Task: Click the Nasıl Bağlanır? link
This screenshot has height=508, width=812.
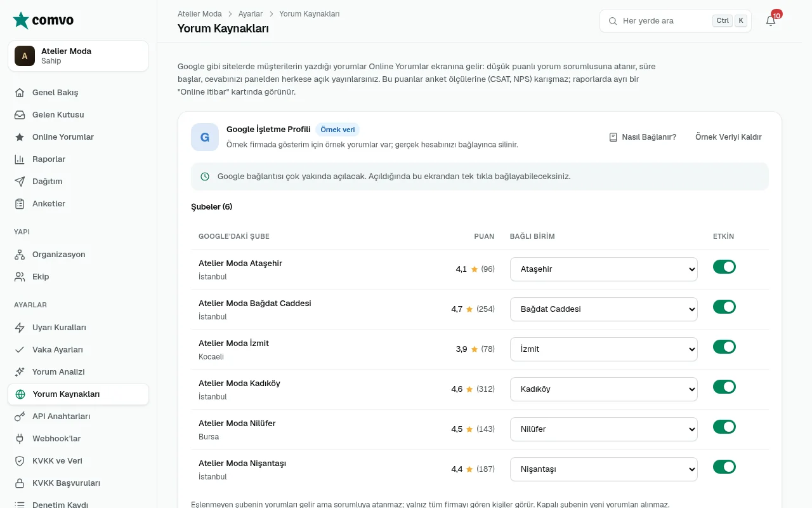Action: 643,137
